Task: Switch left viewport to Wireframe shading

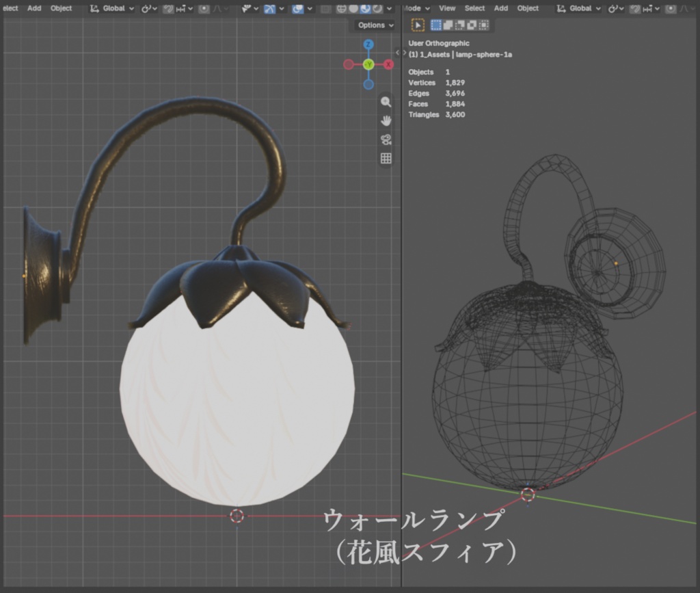Action: tap(342, 8)
